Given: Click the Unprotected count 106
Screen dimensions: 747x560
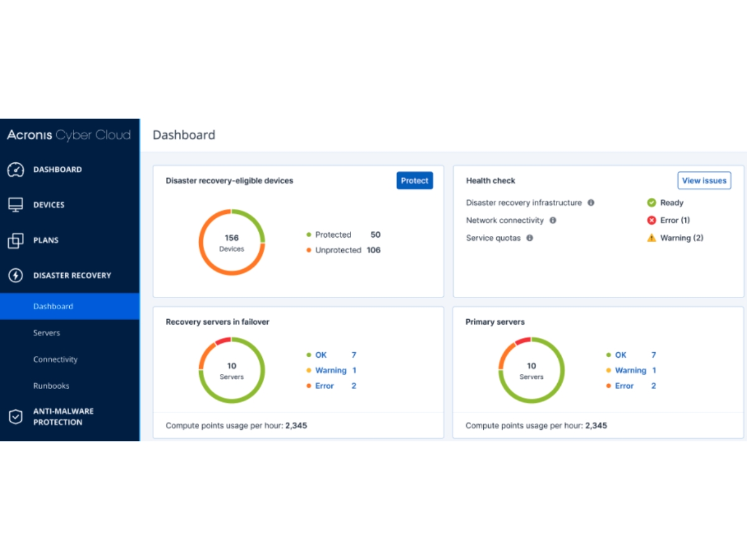Looking at the screenshot, I should tap(374, 250).
